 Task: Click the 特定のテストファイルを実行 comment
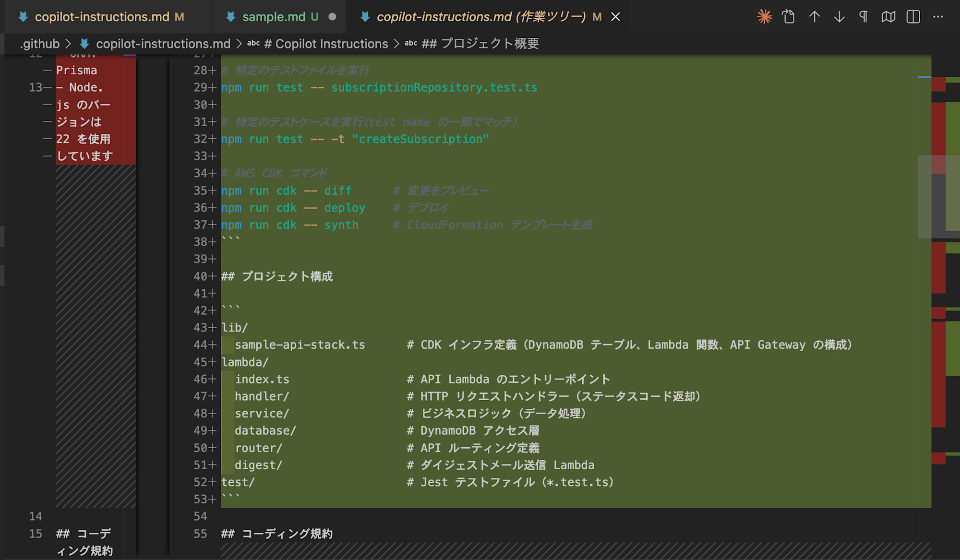(296, 71)
